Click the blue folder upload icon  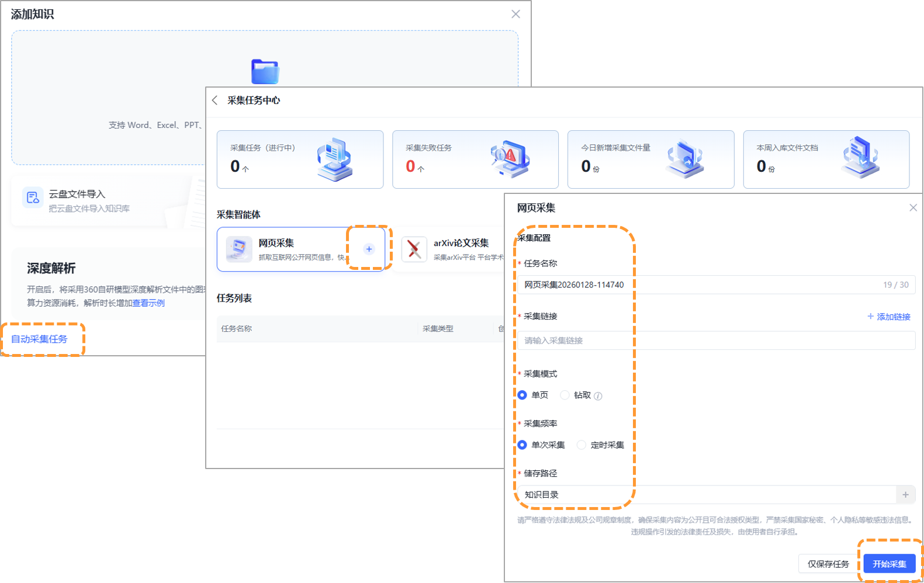(x=265, y=72)
